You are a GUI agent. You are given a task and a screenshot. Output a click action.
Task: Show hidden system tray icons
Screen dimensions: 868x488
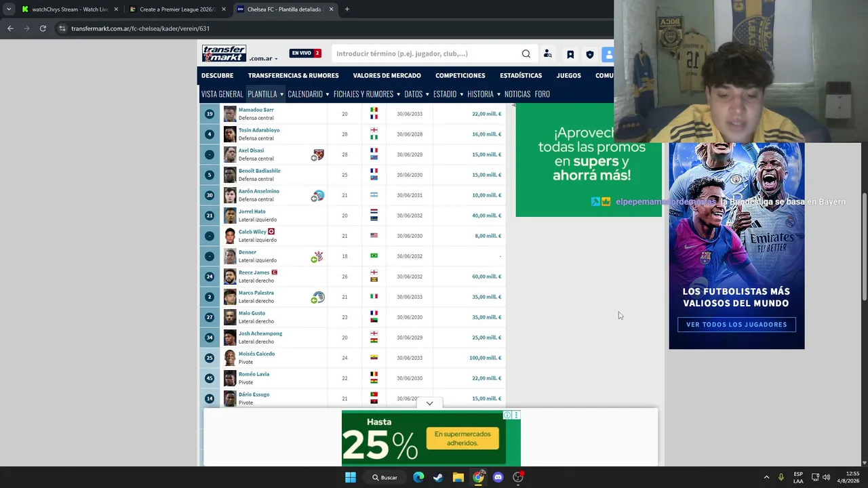(766, 477)
